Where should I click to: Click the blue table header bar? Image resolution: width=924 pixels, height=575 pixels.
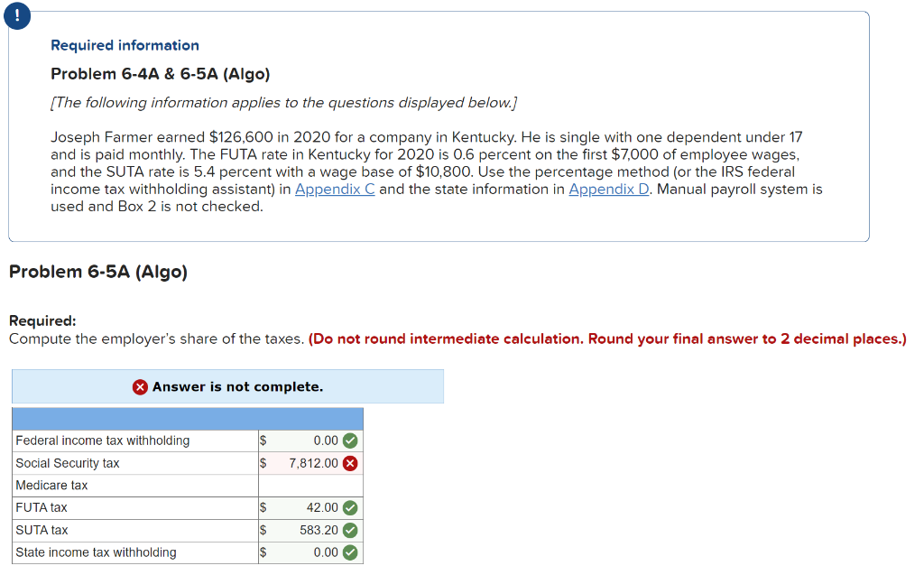(187, 419)
